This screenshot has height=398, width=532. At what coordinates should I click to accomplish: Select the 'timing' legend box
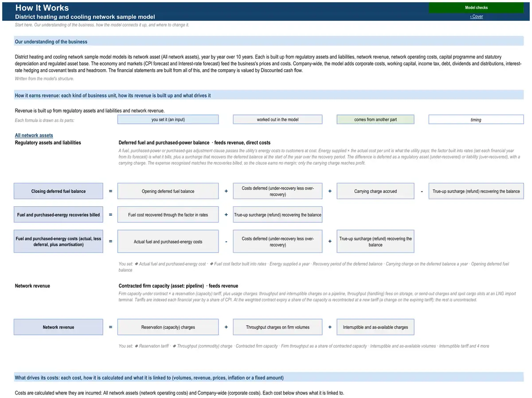[x=476, y=119]
